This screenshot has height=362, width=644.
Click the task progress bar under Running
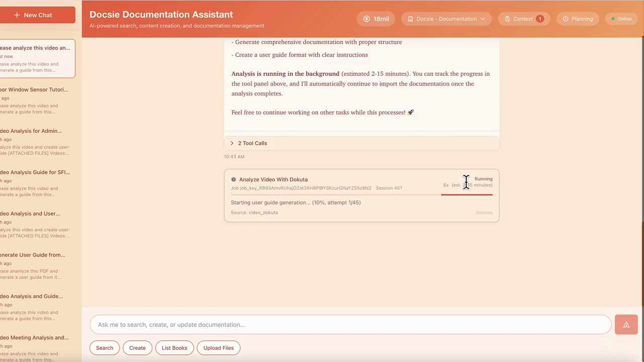click(467, 195)
